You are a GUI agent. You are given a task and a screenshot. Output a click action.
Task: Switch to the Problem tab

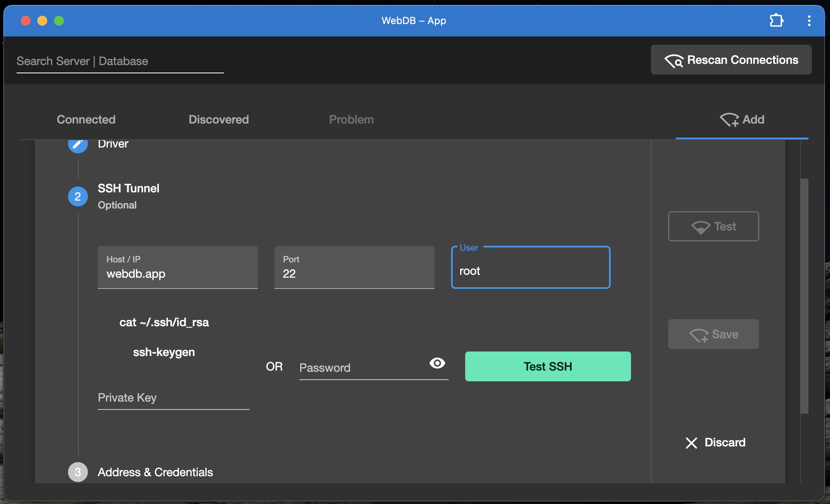351,119
